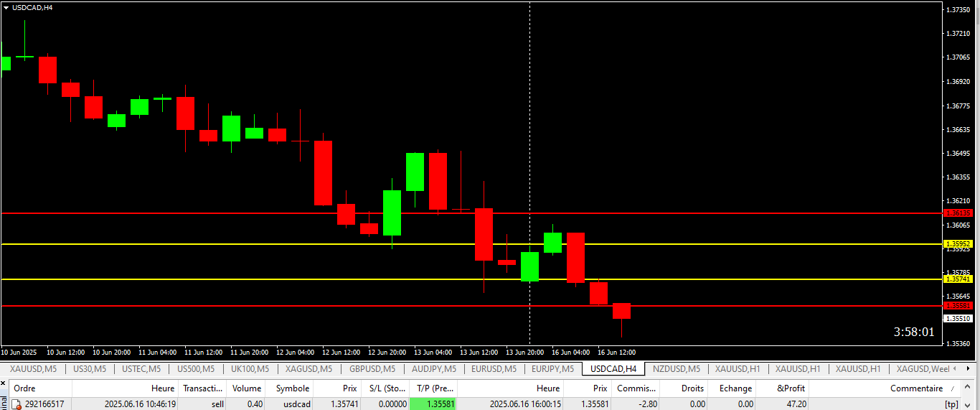Viewport: 980px width, 410px height.
Task: Click the order icon beside ticket 292166517
Action: tap(17, 404)
